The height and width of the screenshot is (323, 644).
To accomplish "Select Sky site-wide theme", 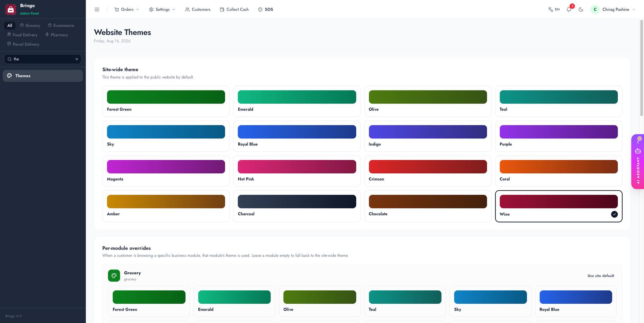I will (166, 136).
